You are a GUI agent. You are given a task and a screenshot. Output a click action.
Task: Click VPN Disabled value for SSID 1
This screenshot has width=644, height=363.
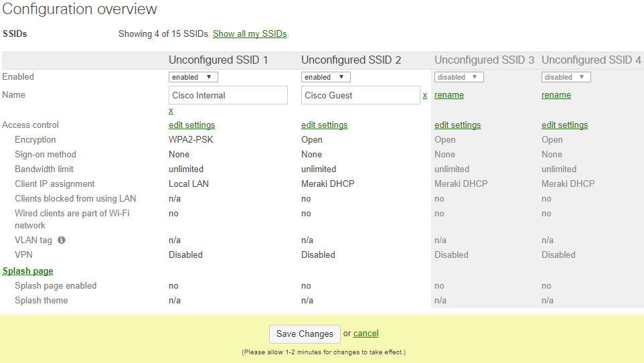[185, 255]
